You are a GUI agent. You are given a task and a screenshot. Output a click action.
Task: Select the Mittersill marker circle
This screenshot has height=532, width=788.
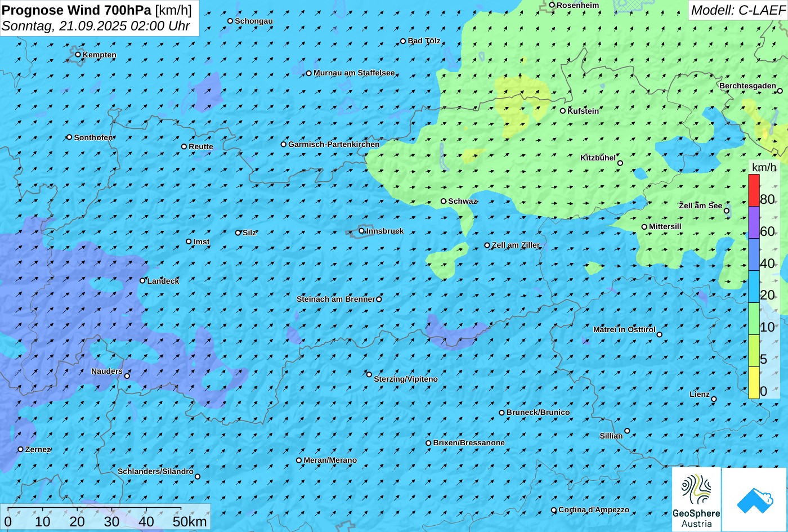644,227
